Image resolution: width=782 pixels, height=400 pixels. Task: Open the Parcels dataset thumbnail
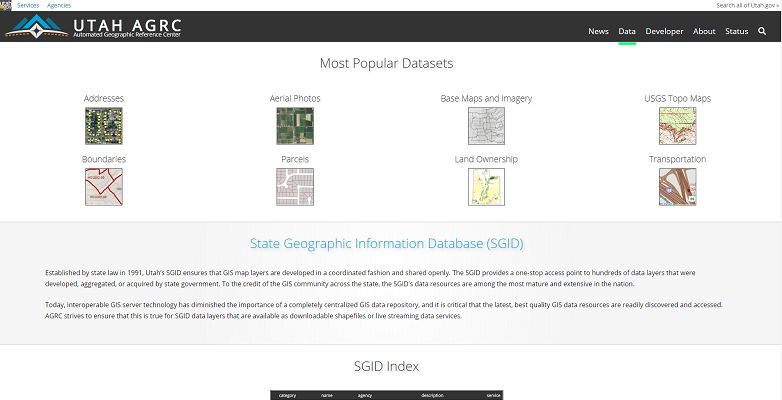pos(295,187)
